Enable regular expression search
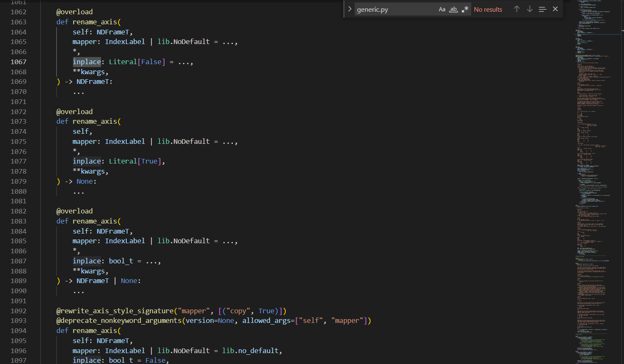This screenshot has width=624, height=364. pos(465,9)
